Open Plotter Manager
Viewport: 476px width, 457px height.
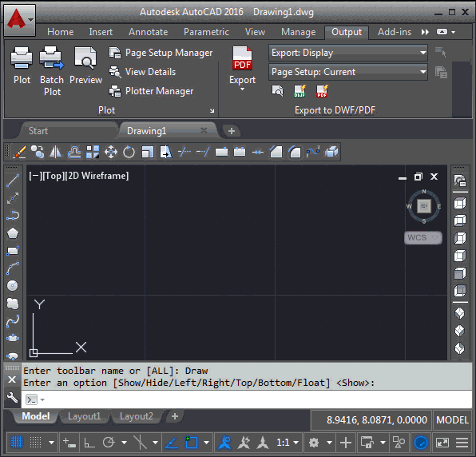click(151, 91)
